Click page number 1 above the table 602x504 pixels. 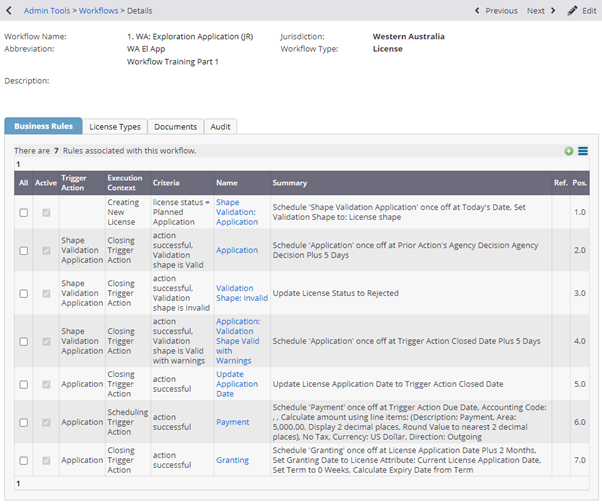18,164
